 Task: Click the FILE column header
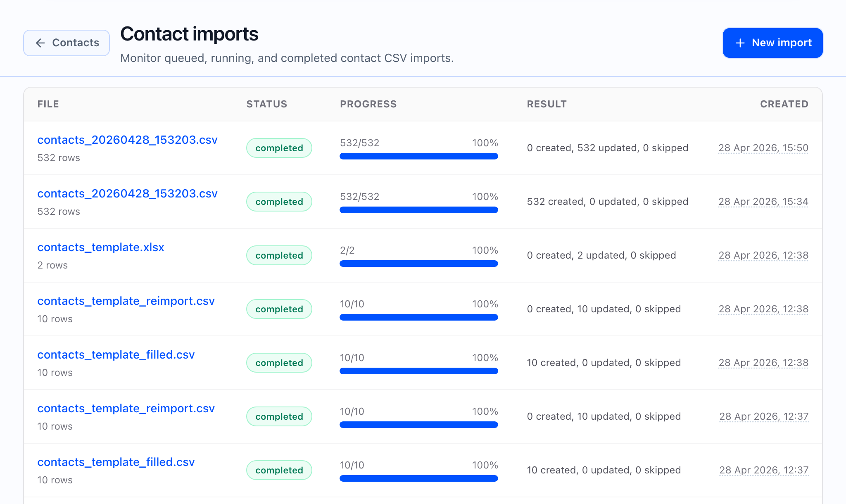click(48, 104)
